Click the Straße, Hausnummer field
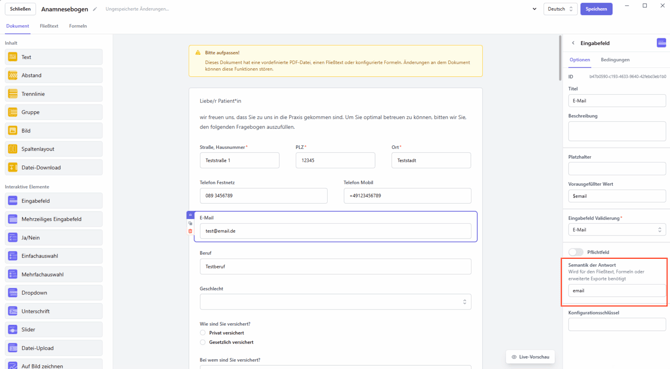Viewport: 670px width, 369px height. click(x=240, y=160)
